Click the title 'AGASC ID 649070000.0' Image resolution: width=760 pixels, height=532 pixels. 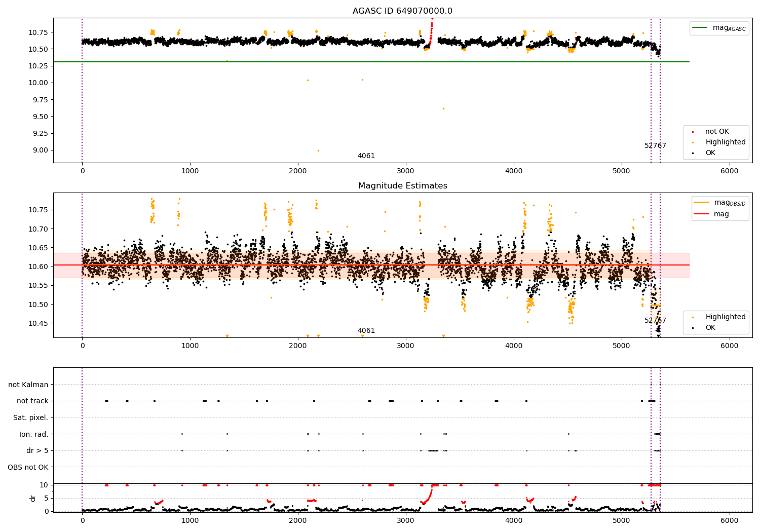coord(402,11)
